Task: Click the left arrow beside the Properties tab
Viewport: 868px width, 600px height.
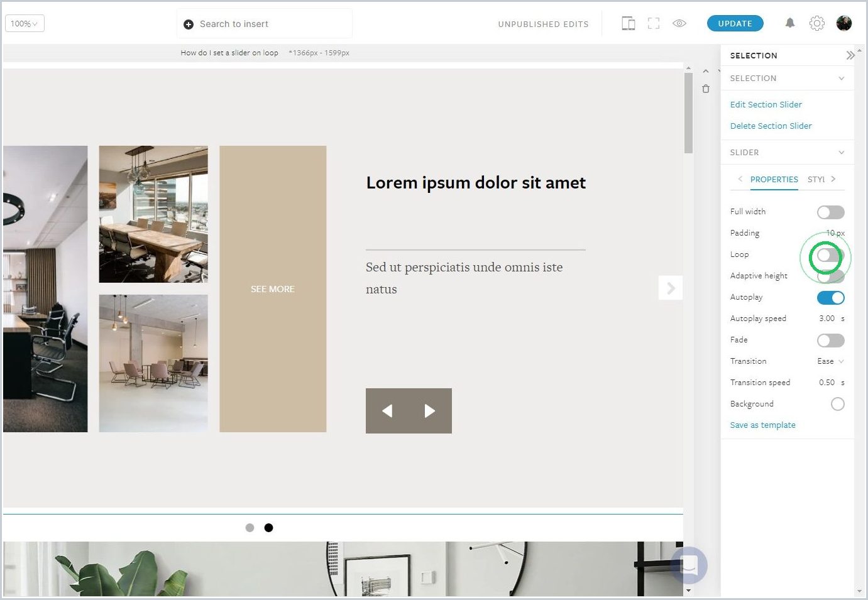Action: point(740,179)
